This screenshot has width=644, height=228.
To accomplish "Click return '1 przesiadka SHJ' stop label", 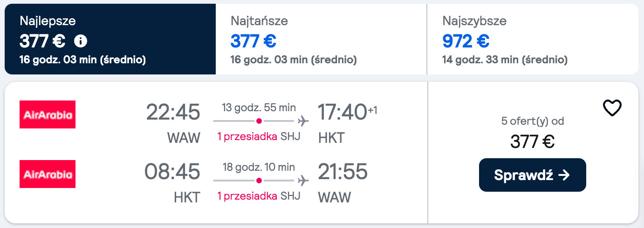I will coord(259,196).
